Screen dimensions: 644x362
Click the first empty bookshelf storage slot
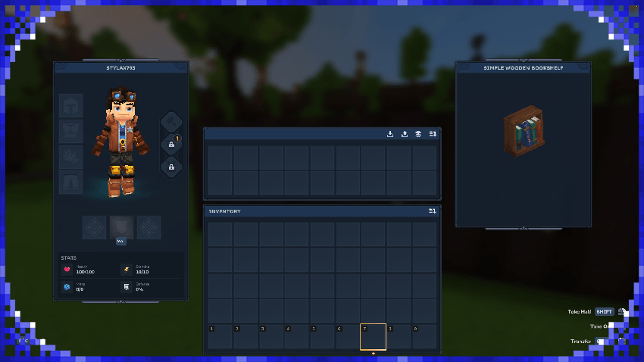pyautogui.click(x=220, y=158)
